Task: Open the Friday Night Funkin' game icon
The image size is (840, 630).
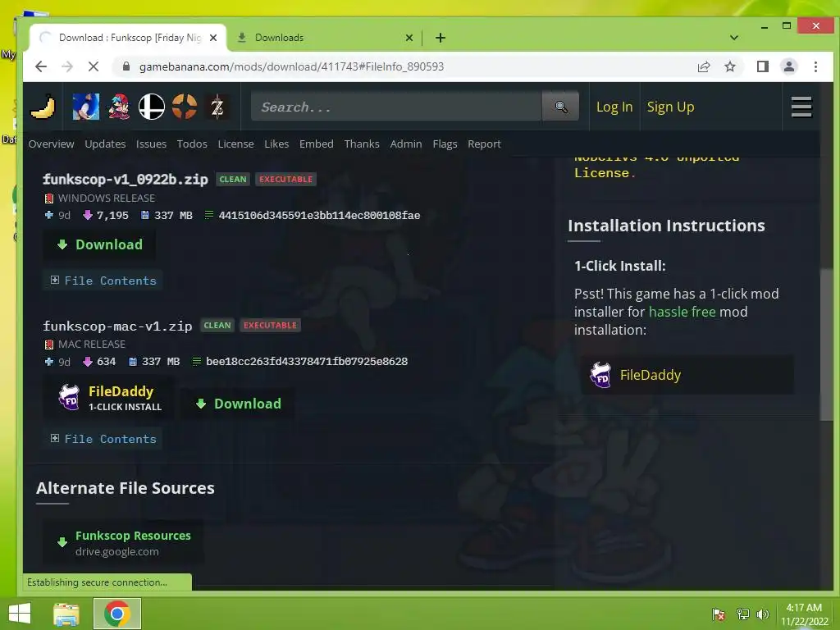Action: (119, 107)
